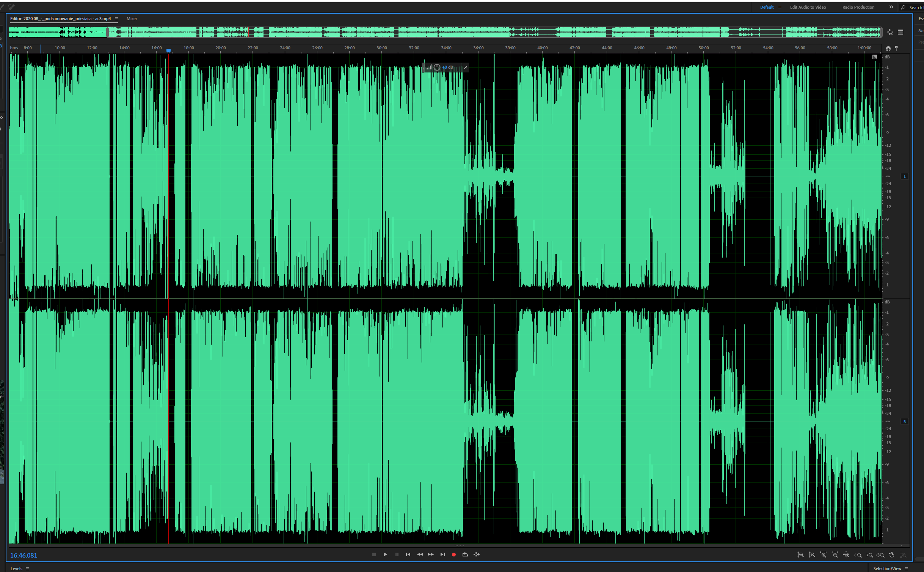
Task: Click the Rewind transport button
Action: click(420, 555)
